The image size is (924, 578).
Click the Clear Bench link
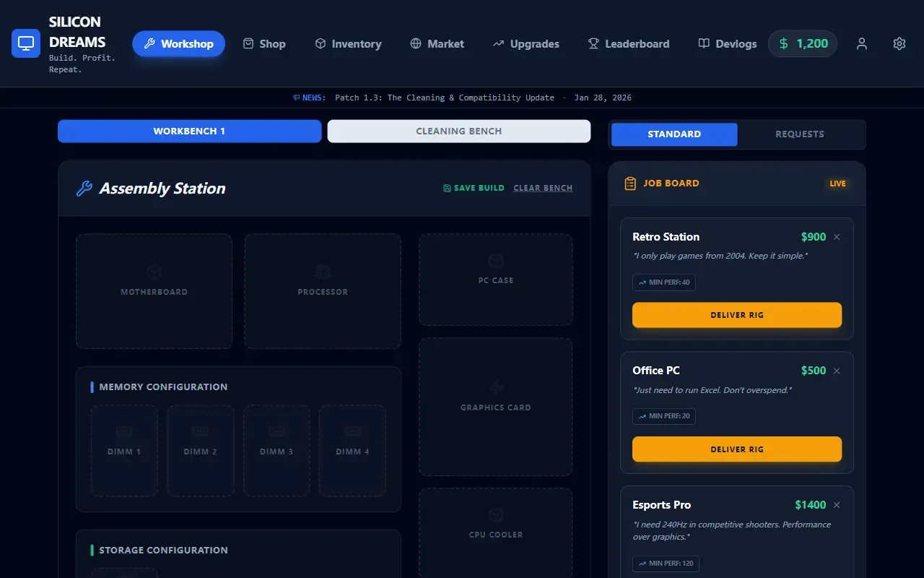[543, 188]
